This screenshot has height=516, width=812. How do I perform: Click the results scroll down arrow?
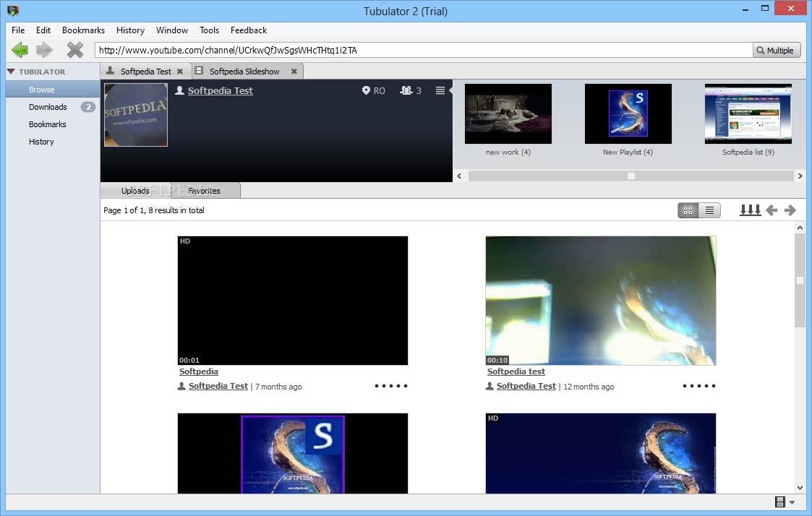coord(800,488)
